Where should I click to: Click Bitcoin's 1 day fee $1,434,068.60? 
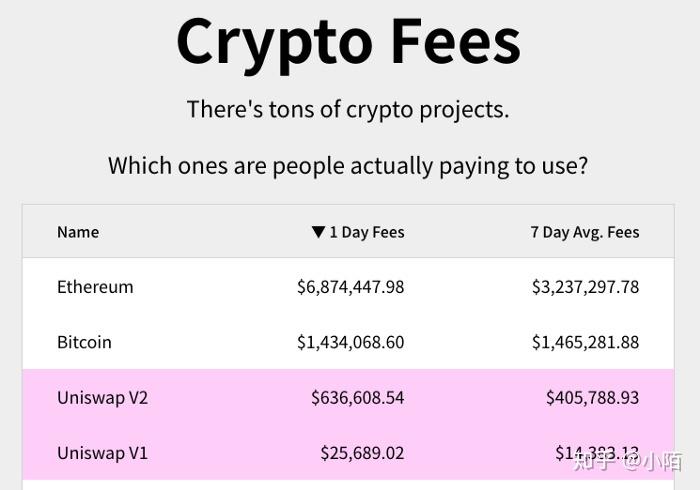[351, 342]
